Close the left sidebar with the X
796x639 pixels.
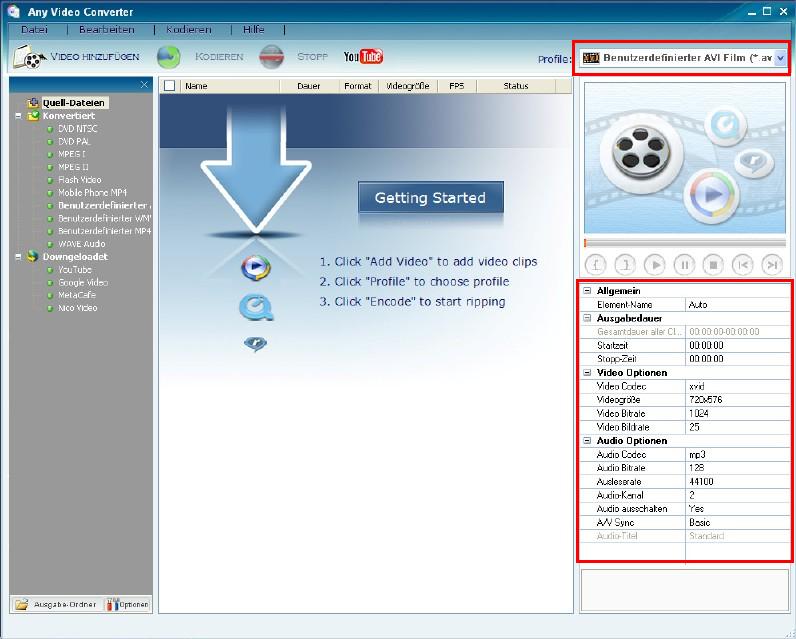point(144,85)
